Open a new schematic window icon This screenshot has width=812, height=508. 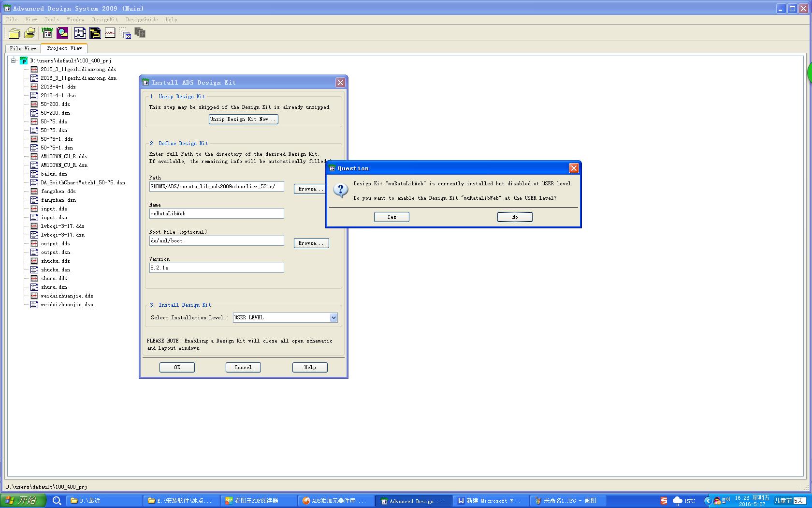(80, 33)
